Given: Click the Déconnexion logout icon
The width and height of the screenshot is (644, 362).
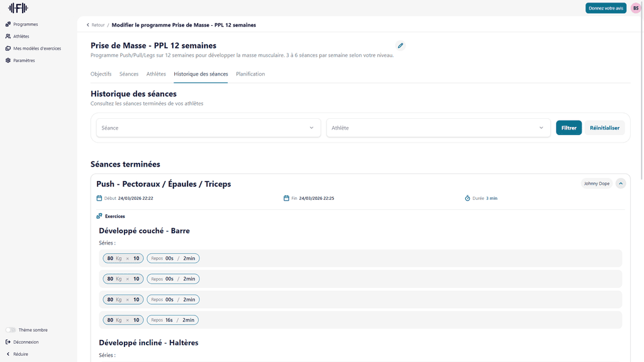Looking at the screenshot, I should [x=8, y=342].
